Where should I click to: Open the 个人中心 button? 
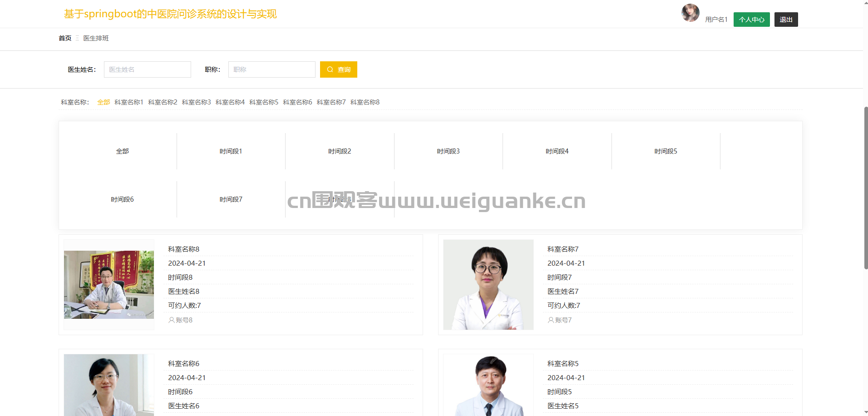click(751, 20)
